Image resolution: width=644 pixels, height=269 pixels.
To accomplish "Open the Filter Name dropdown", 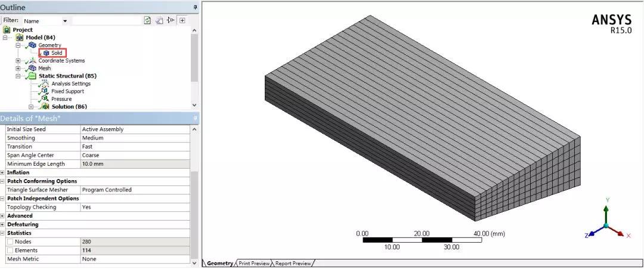I will pyautogui.click(x=65, y=21).
